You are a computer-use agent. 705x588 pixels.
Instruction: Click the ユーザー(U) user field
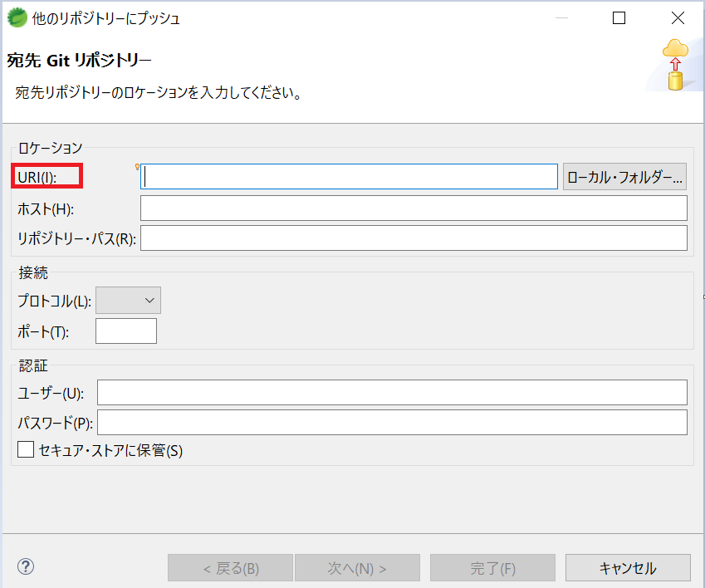[x=392, y=392]
